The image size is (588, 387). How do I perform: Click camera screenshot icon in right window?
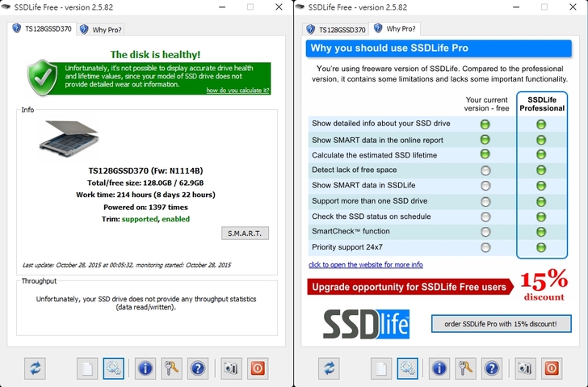pyautogui.click(x=525, y=368)
